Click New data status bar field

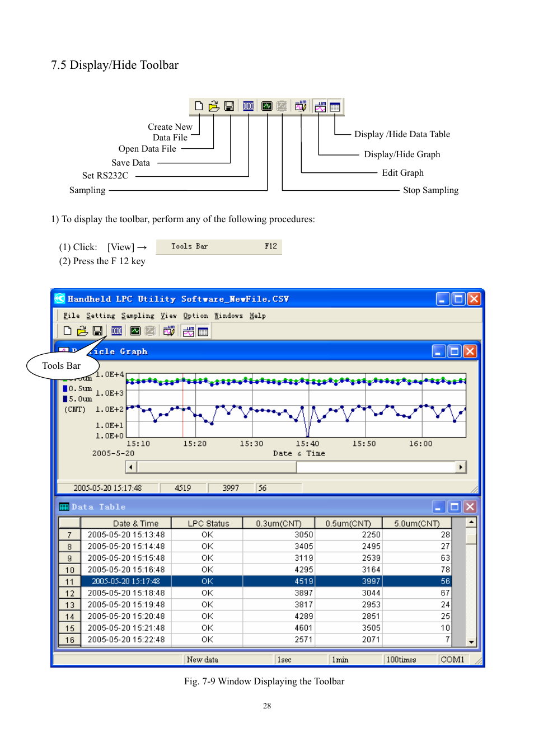pos(229,660)
